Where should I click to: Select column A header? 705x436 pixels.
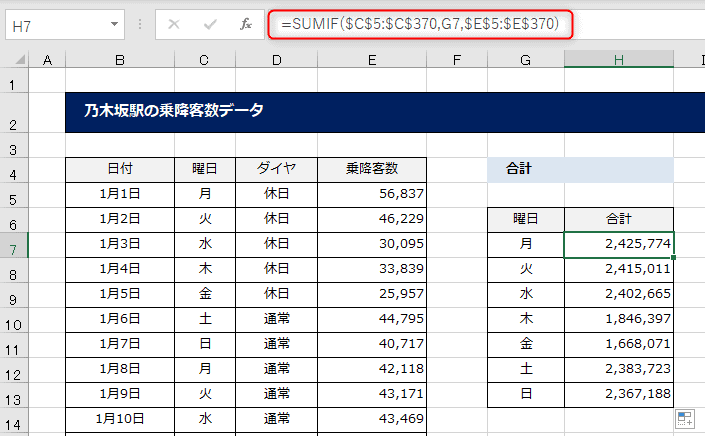47,60
